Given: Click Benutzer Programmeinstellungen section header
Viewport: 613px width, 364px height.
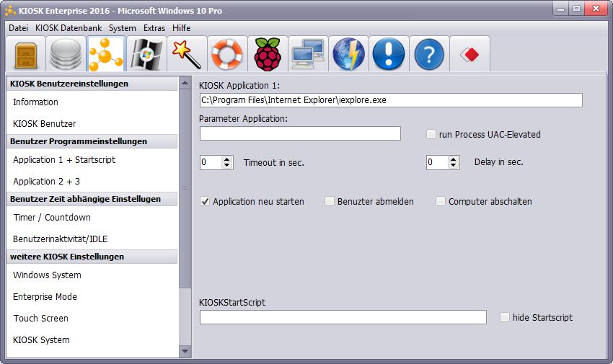Looking at the screenshot, I should coord(92,141).
